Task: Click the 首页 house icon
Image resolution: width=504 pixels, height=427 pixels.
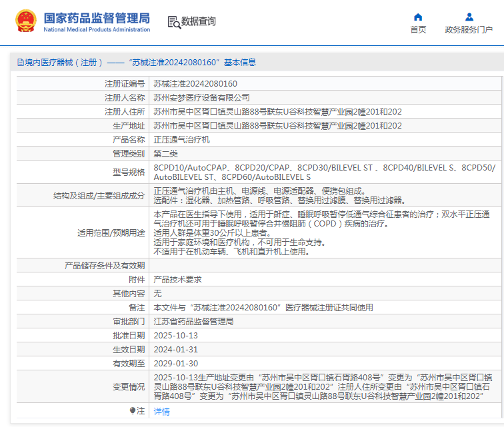Action: click(418, 17)
